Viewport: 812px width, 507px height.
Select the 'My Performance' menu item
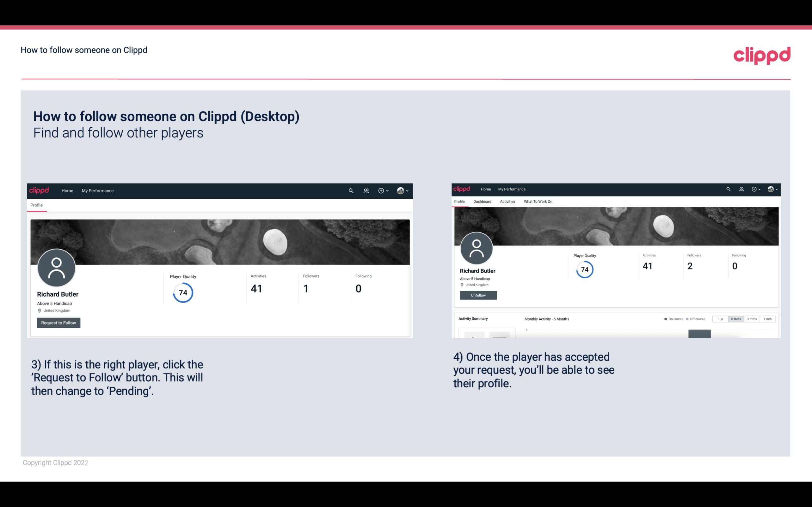click(97, 190)
